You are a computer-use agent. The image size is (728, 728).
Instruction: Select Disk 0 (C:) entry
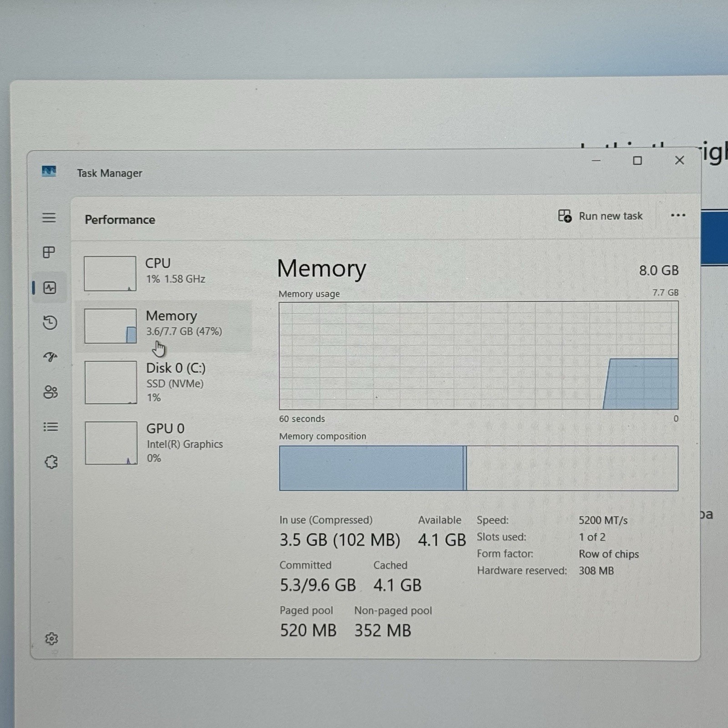pos(164,382)
